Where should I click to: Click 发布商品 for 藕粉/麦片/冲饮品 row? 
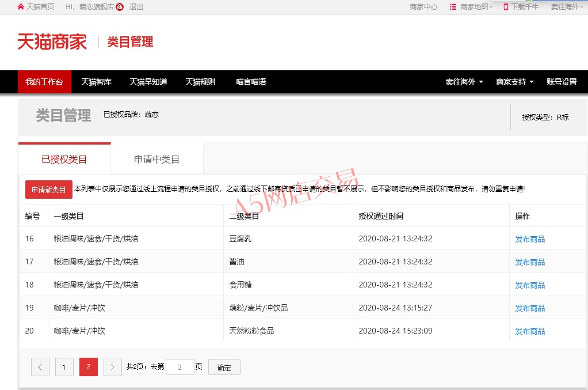coord(530,308)
